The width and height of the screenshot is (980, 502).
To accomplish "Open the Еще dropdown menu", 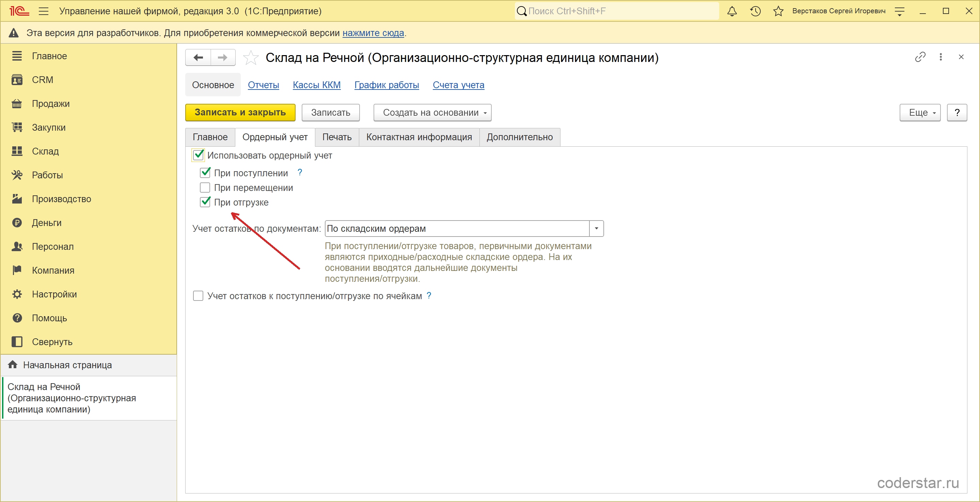I will [x=920, y=113].
